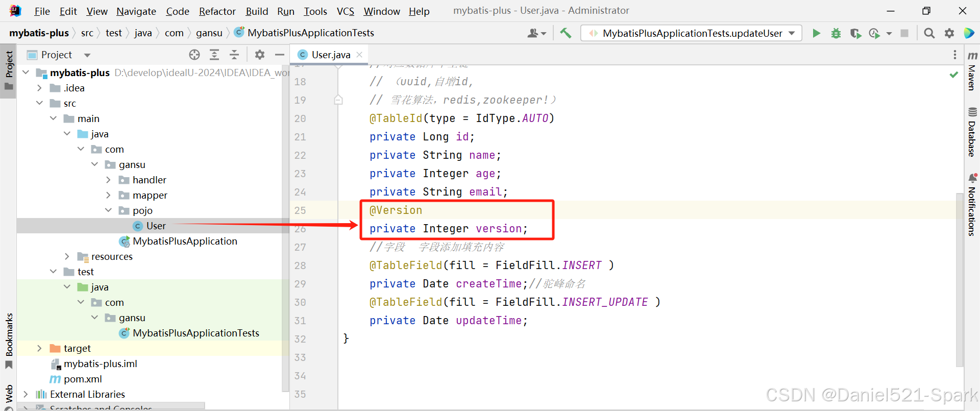This screenshot has height=411, width=980.
Task: Toggle the Project tool window stripe button
Action: [9, 70]
